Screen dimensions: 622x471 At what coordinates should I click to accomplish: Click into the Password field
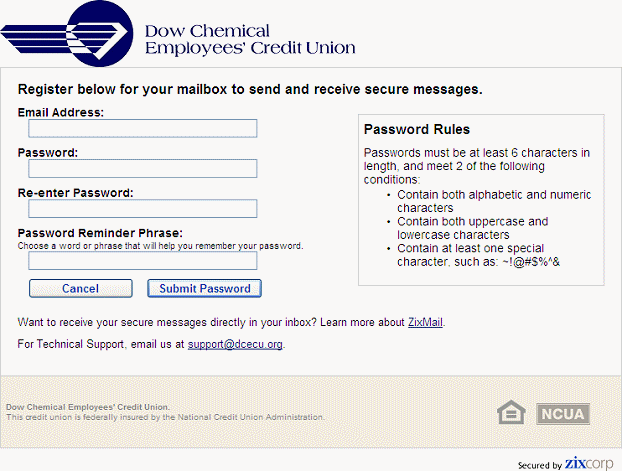point(142,168)
